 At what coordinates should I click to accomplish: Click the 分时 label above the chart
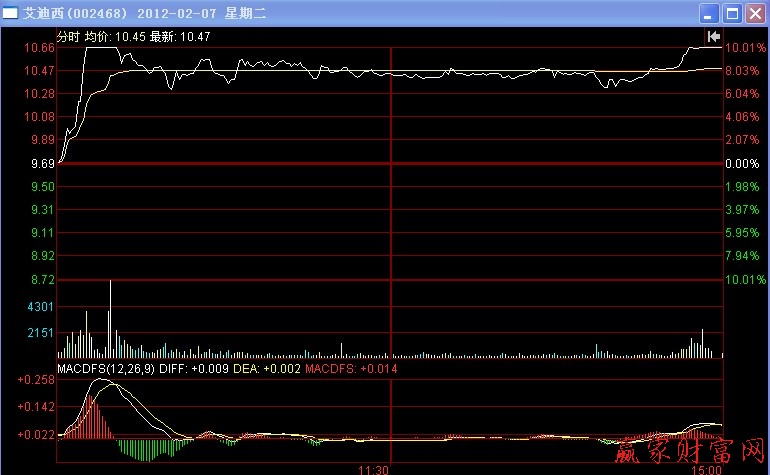point(68,36)
